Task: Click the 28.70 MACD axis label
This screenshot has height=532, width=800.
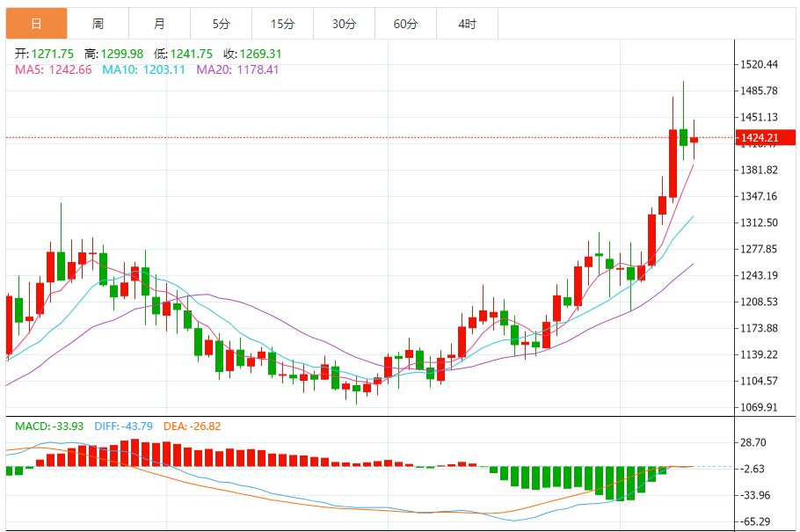Action: click(x=755, y=442)
